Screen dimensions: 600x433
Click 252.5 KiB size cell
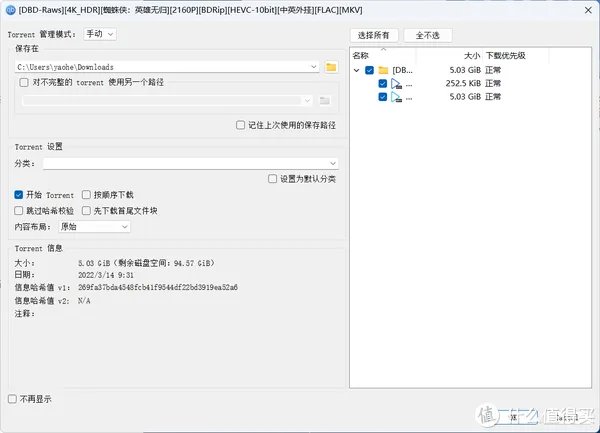click(x=463, y=83)
